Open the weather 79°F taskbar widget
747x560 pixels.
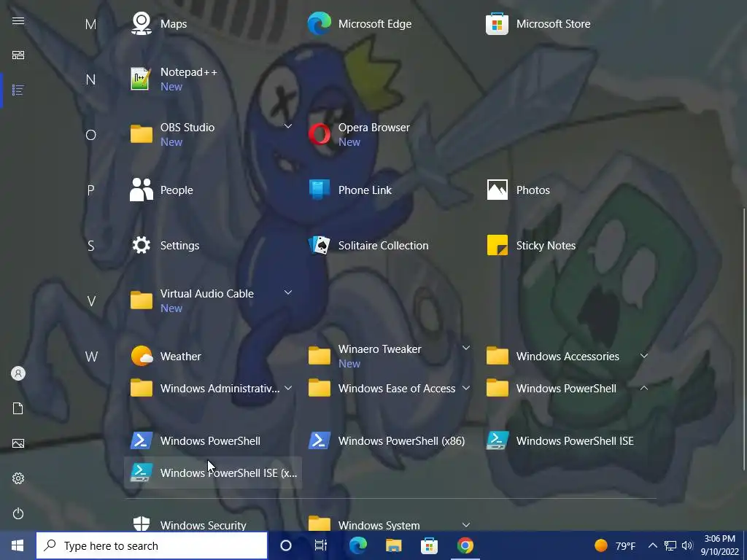tap(615, 545)
